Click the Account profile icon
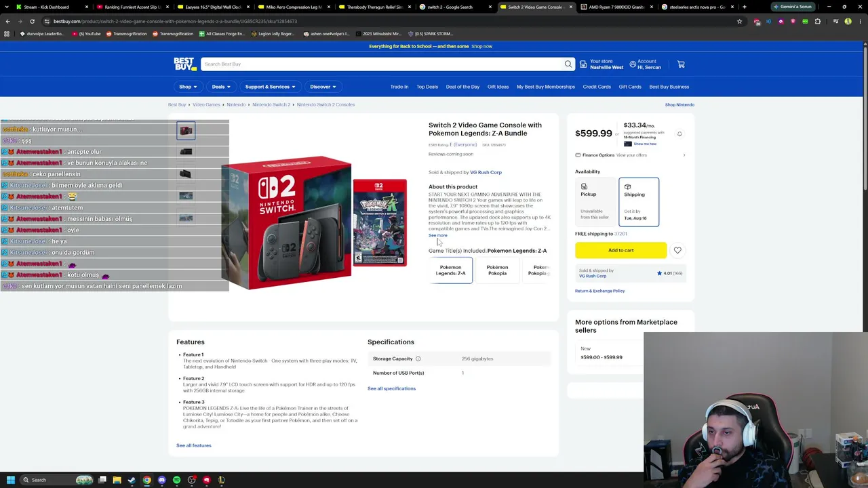 point(633,64)
